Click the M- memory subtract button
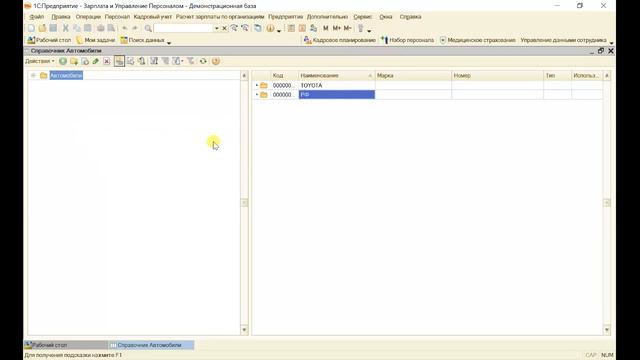The width and height of the screenshot is (640, 360). (347, 28)
